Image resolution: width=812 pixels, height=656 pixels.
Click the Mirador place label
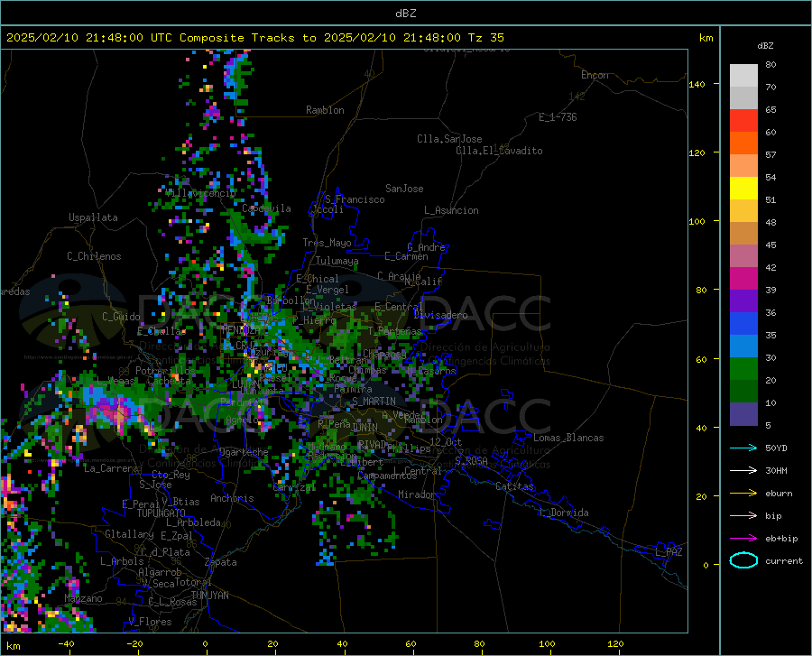click(416, 494)
